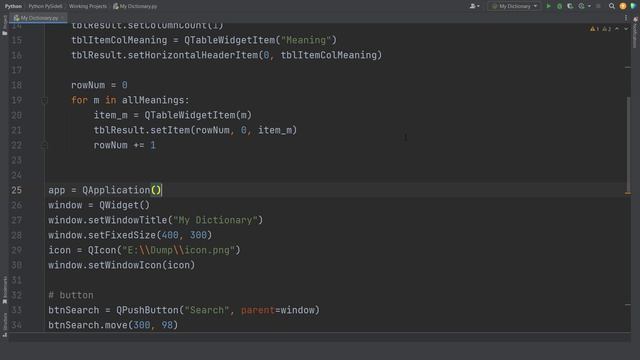Screen dimensions: 640x360
Task: Open the profiler run icon
Action: [581, 6]
